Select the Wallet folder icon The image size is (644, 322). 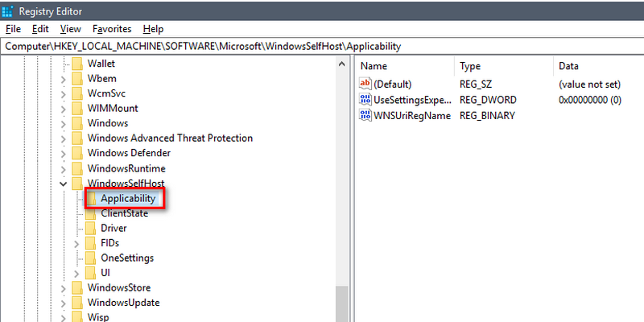point(77,64)
